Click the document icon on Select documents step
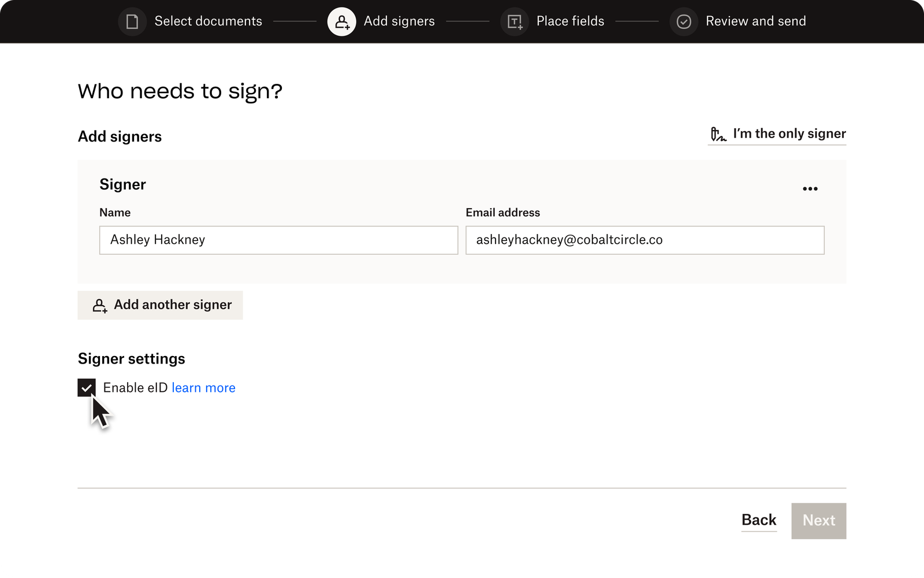This screenshot has width=924, height=578. click(132, 21)
